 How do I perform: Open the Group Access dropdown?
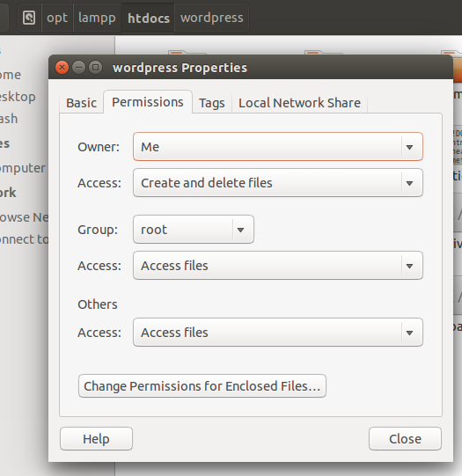278,266
